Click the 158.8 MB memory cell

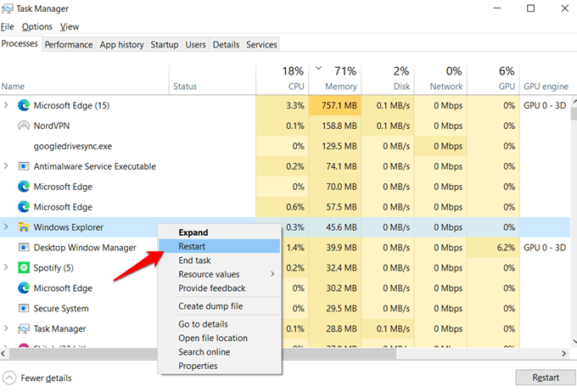tap(335, 126)
